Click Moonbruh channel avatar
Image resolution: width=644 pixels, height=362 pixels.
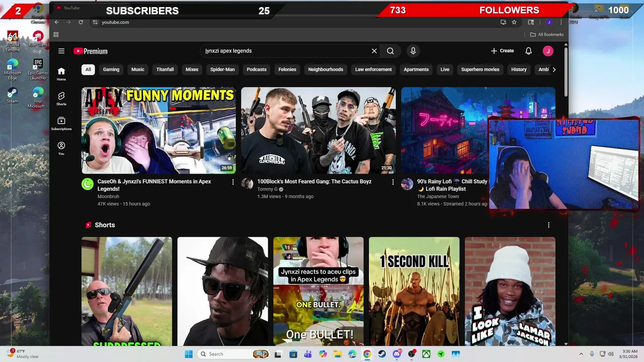coord(88,184)
